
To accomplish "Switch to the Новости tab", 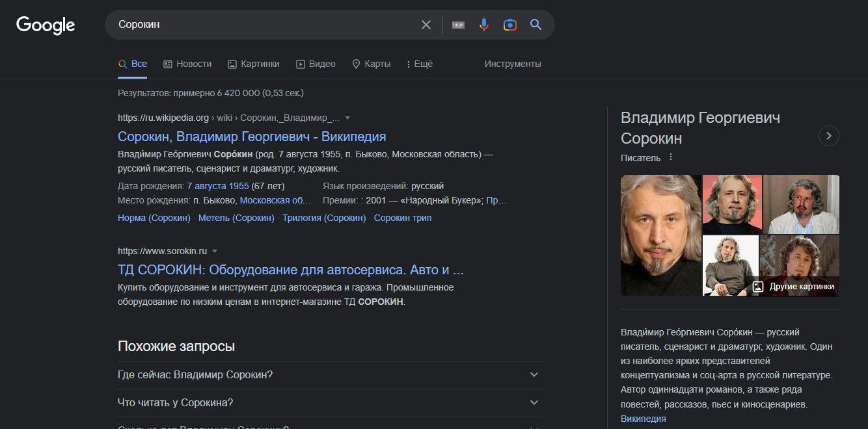I will tap(187, 64).
